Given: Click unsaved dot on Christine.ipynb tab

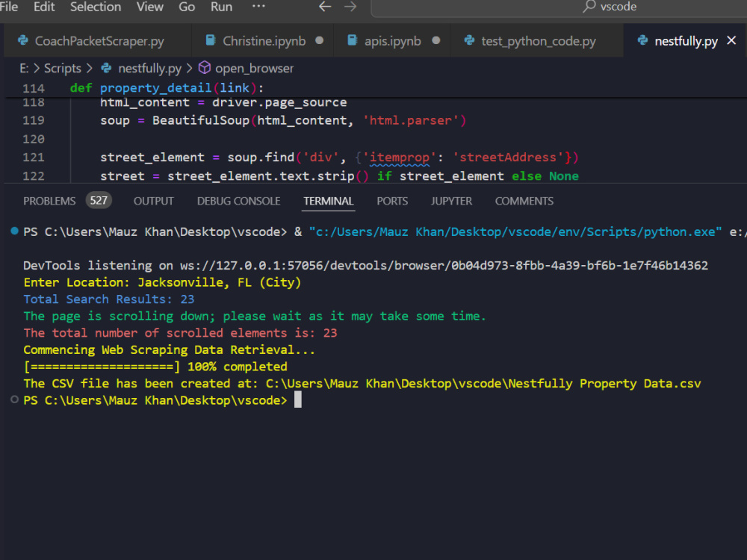Looking at the screenshot, I should coord(319,40).
